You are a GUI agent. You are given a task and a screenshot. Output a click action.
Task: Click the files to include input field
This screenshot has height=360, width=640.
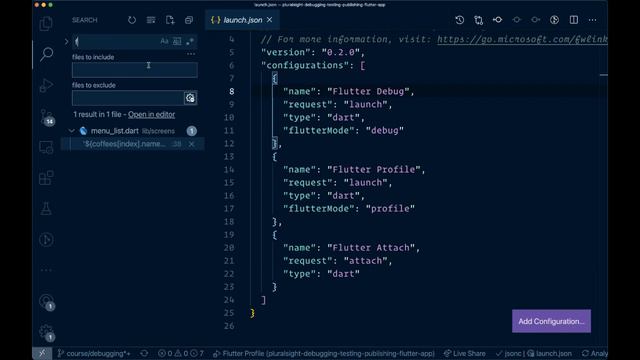135,70
